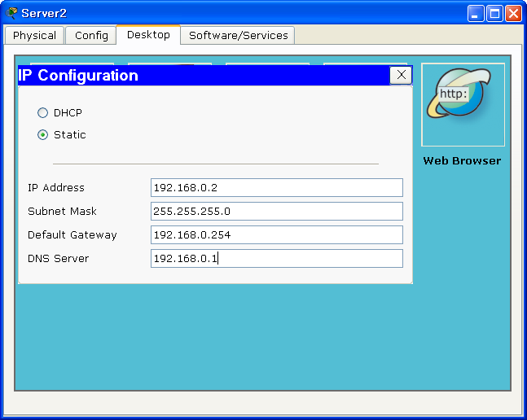Image resolution: width=527 pixels, height=420 pixels.
Task: Click the Default Gateway input field
Action: (x=277, y=234)
